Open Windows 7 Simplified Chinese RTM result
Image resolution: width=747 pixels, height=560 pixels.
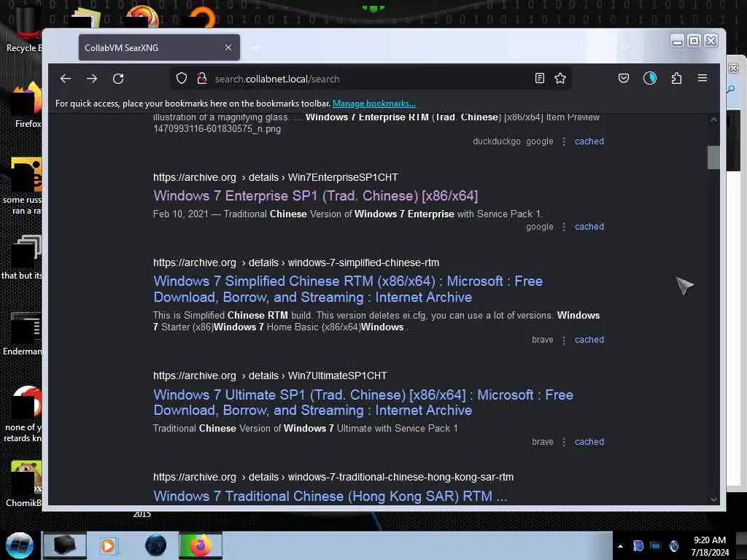(x=348, y=289)
